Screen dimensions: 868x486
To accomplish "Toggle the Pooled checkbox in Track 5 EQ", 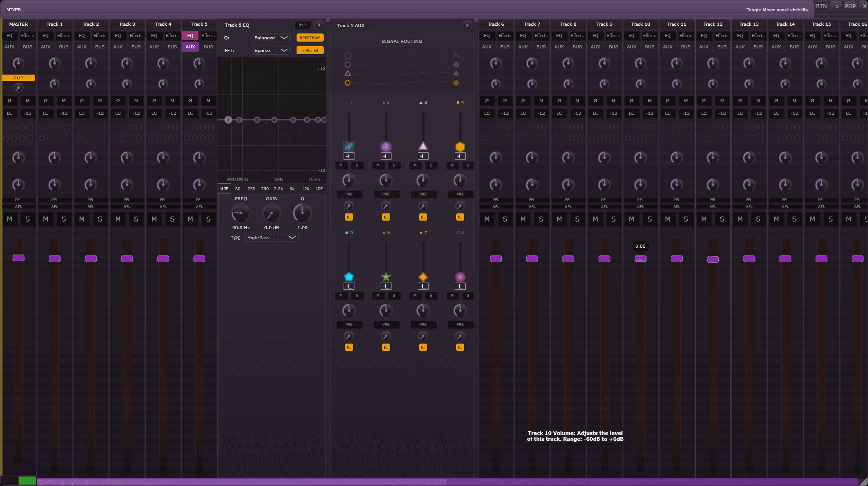I will (x=310, y=50).
